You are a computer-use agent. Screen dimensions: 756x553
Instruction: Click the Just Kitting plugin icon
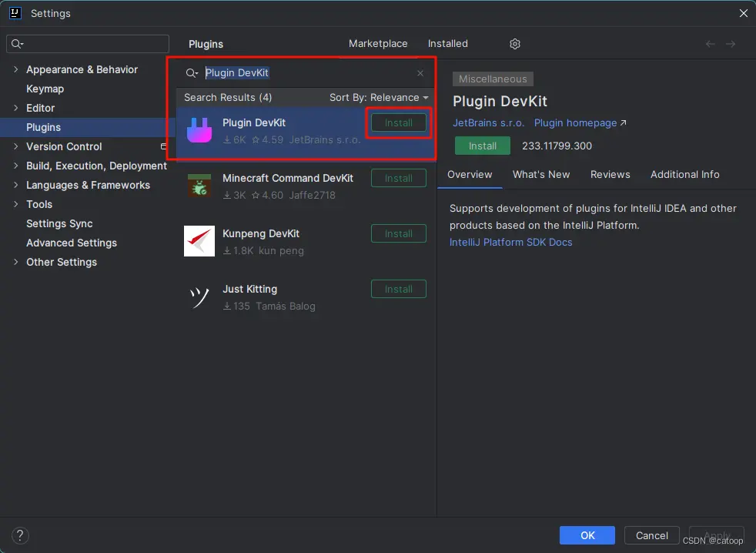199,297
